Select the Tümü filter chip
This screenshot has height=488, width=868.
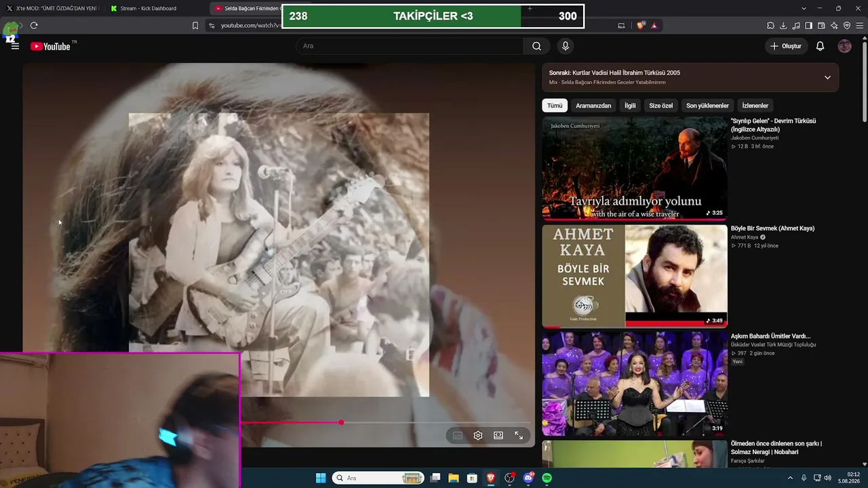555,106
